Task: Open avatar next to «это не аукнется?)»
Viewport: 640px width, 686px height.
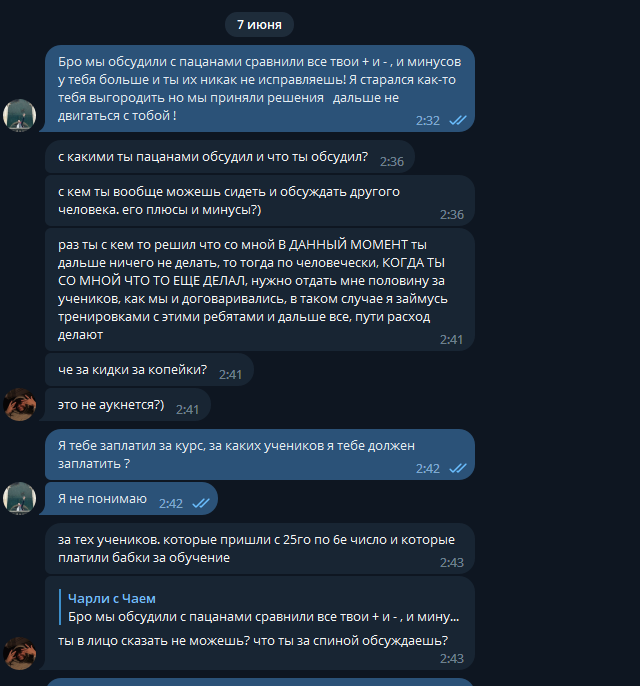Action: 20,405
